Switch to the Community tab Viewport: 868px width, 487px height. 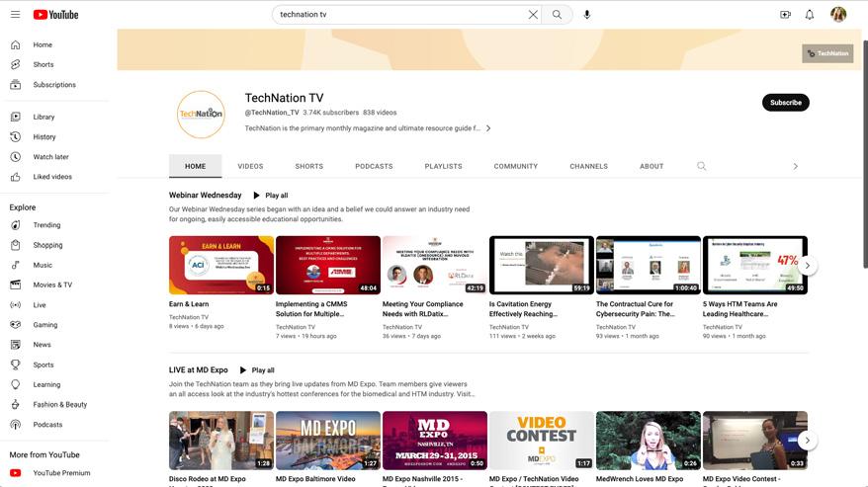pos(515,166)
